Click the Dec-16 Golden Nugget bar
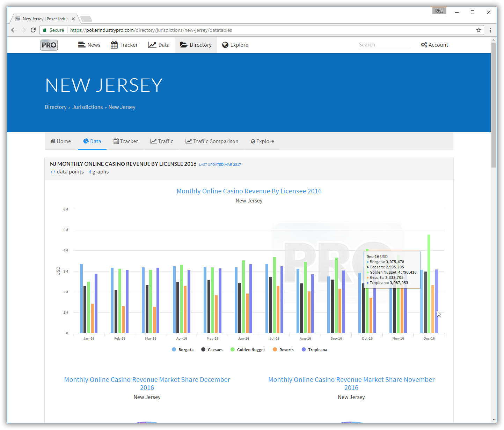 point(429,284)
